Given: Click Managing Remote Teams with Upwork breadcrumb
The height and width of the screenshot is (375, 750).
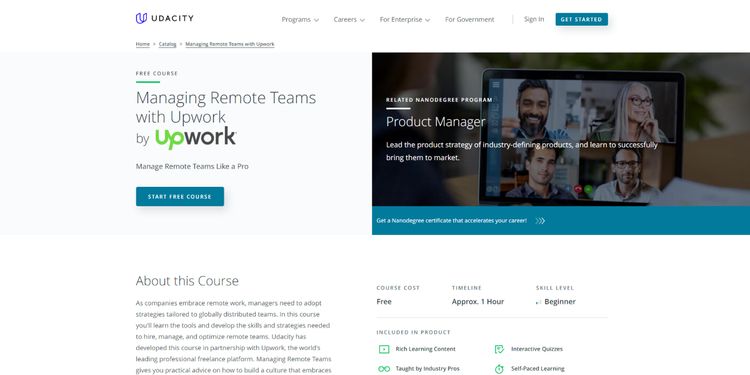Looking at the screenshot, I should pos(230,44).
